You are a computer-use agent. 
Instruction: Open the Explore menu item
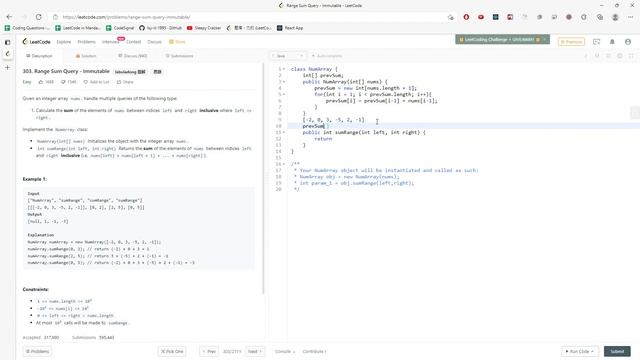64,42
